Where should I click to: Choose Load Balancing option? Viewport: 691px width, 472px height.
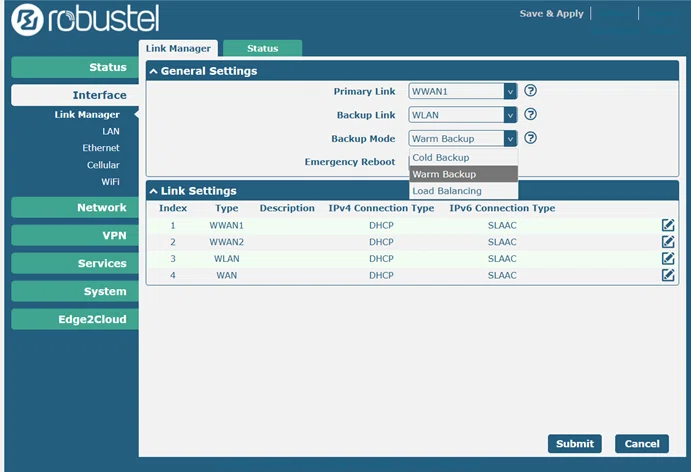464,191
